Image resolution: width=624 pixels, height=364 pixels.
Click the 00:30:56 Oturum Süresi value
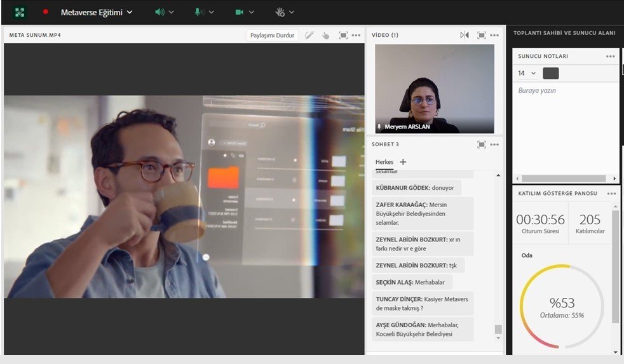click(x=540, y=220)
